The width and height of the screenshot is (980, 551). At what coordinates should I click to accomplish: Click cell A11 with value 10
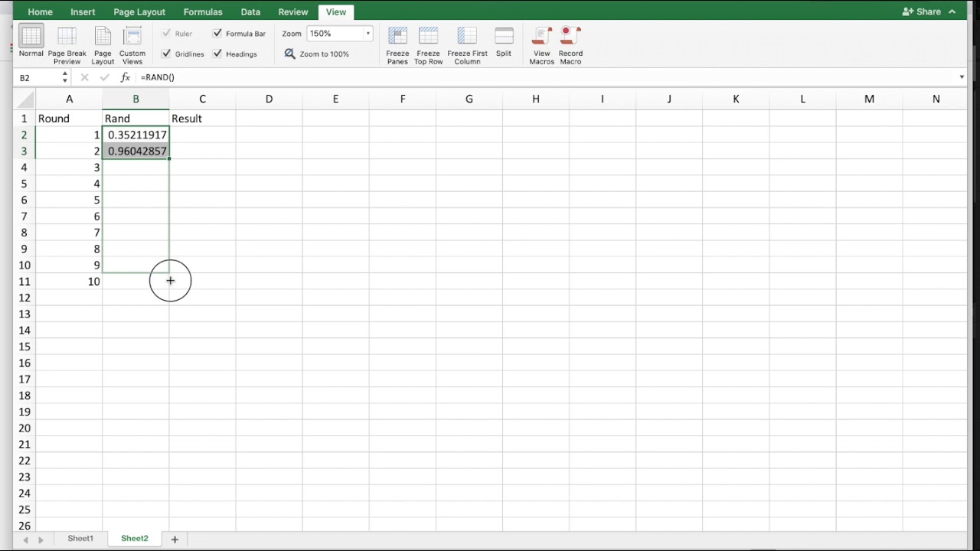[x=69, y=282]
